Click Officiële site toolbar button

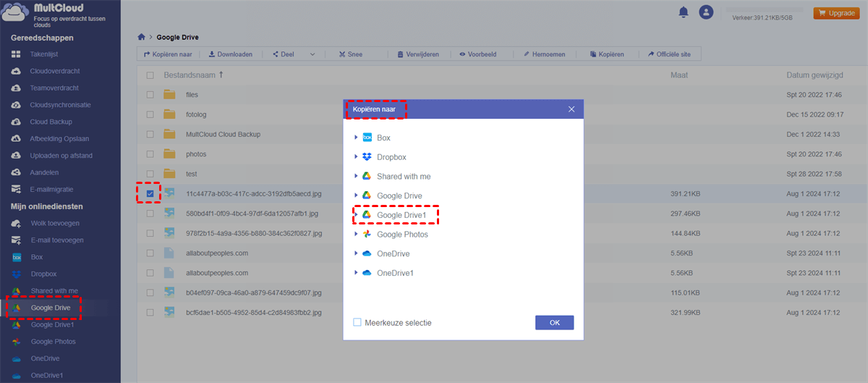click(671, 54)
